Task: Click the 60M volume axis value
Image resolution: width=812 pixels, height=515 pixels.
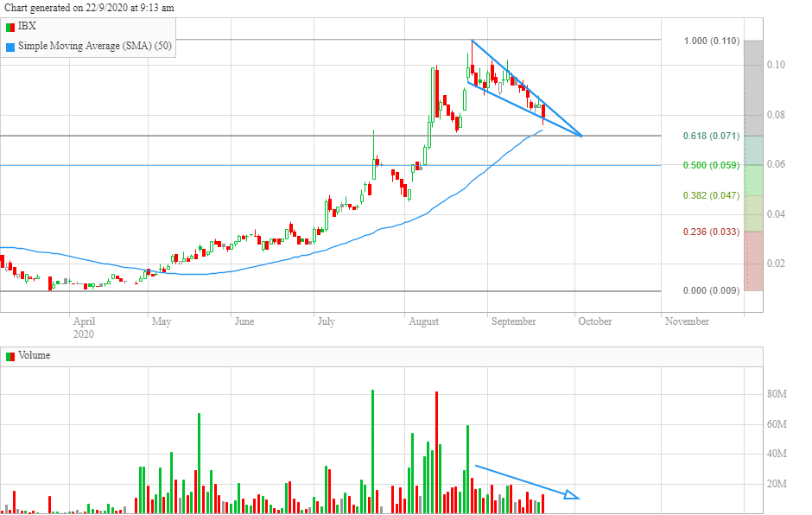Action: coord(777,424)
